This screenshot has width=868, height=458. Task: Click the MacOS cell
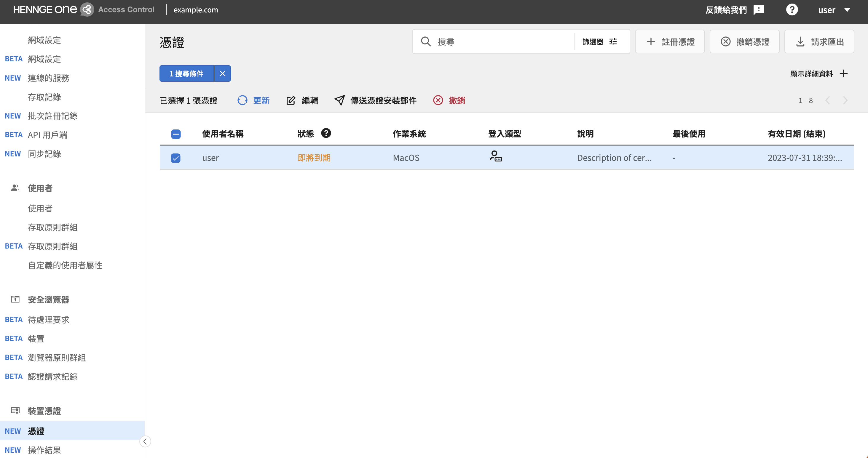406,158
